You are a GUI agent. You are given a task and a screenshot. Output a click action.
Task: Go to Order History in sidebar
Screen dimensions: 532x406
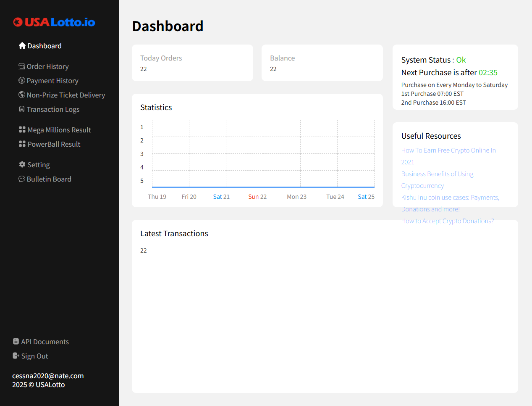pyautogui.click(x=47, y=66)
